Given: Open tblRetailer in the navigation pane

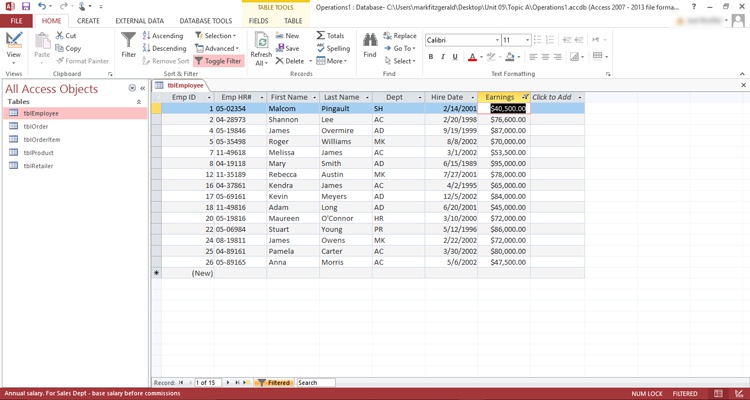Looking at the screenshot, I should (38, 166).
